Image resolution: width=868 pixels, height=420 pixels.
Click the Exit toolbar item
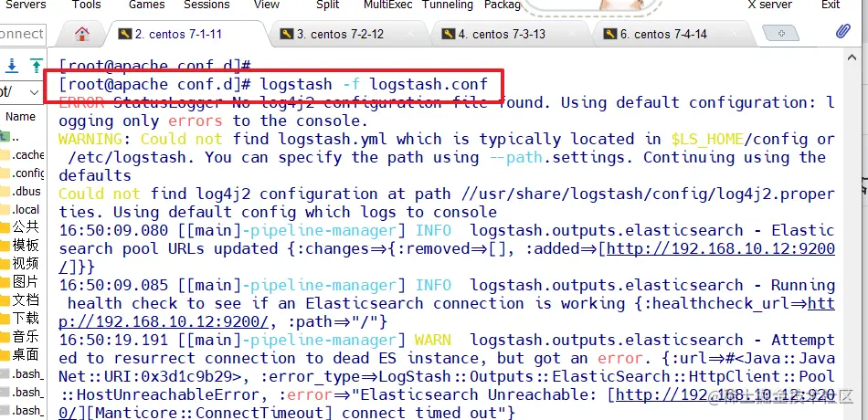[x=831, y=5]
